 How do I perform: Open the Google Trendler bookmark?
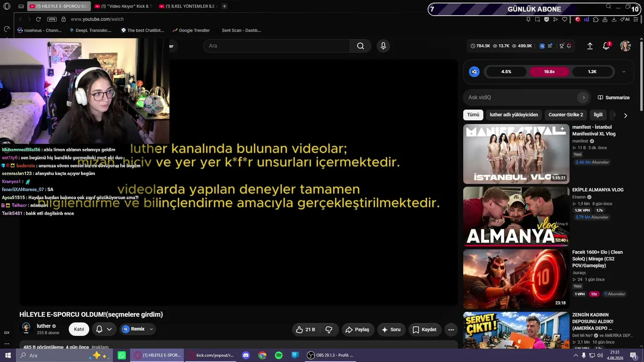point(191,30)
